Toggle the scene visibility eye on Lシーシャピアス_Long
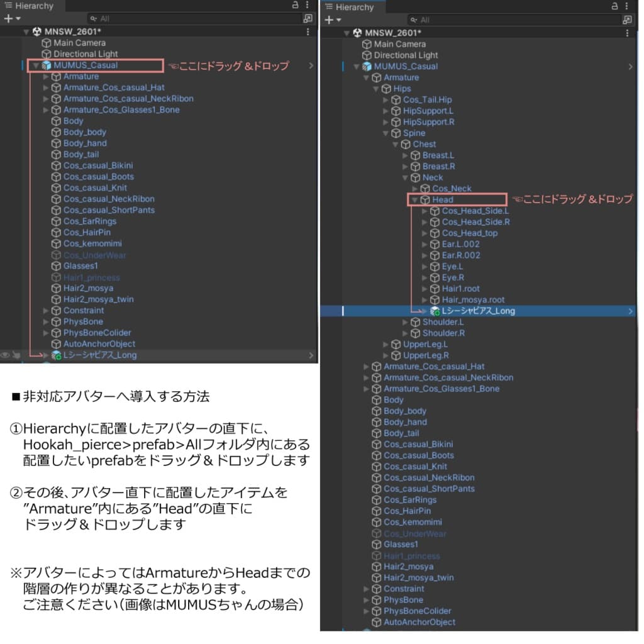The image size is (644, 644). 5,355
